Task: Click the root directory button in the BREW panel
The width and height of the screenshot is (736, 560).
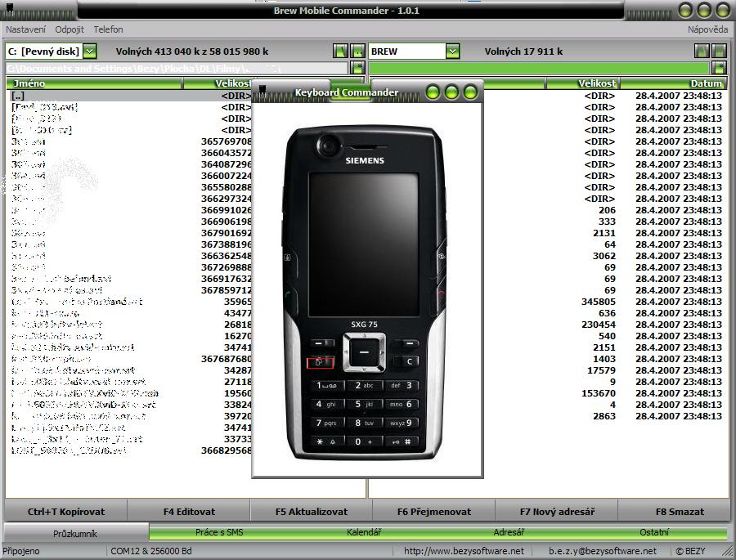Action: click(702, 52)
